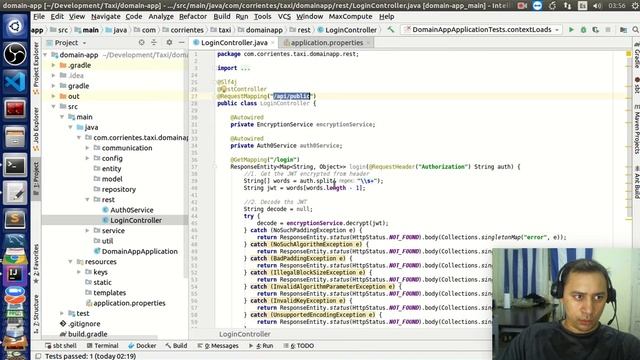640x360 pixels.
Task: Click the yellow inspection indicator in editor corner
Action: (629, 54)
